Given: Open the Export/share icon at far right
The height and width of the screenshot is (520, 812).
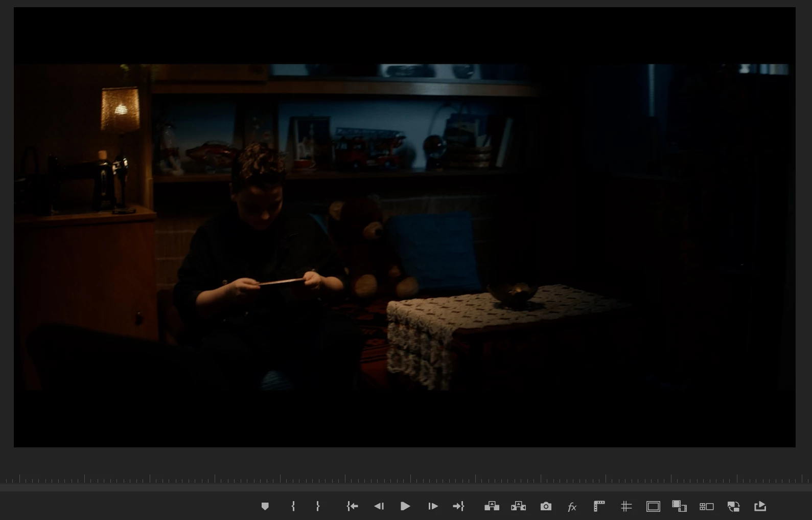Looking at the screenshot, I should click(760, 506).
